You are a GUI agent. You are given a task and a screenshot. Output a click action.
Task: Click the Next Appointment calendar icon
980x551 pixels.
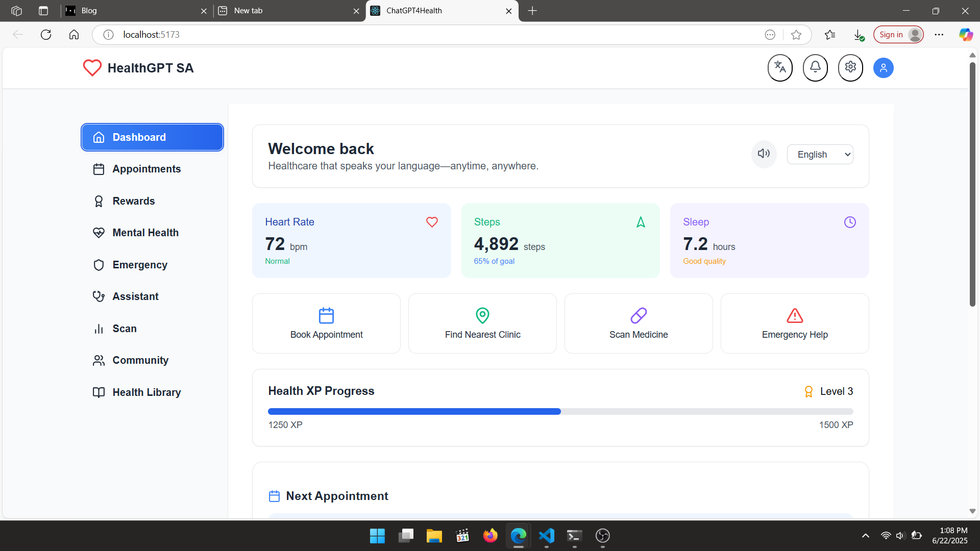tap(274, 496)
